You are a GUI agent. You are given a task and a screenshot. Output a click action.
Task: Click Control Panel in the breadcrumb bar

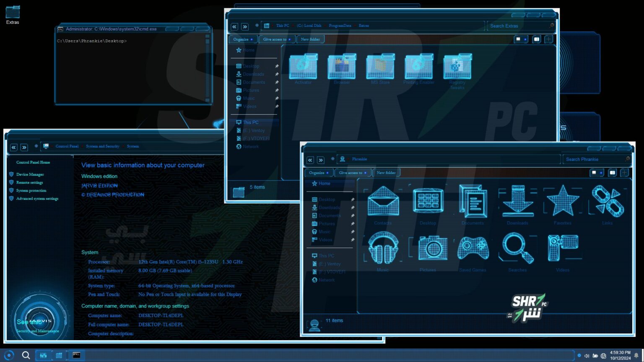pos(67,146)
